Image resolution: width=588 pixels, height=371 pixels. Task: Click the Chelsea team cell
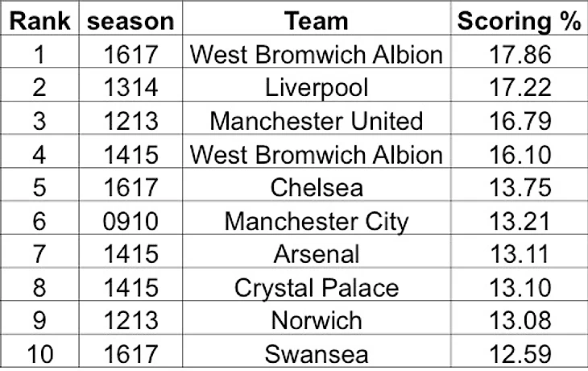(316, 187)
